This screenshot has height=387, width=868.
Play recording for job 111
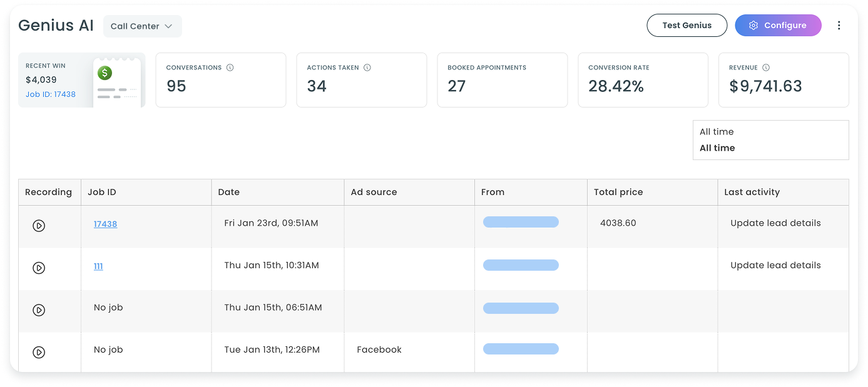click(39, 268)
